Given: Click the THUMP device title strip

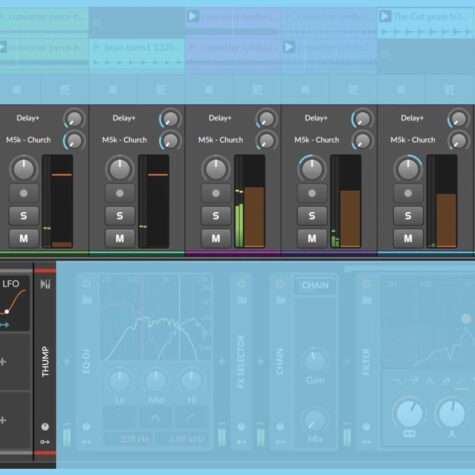Looking at the screenshot, I should [45, 361].
